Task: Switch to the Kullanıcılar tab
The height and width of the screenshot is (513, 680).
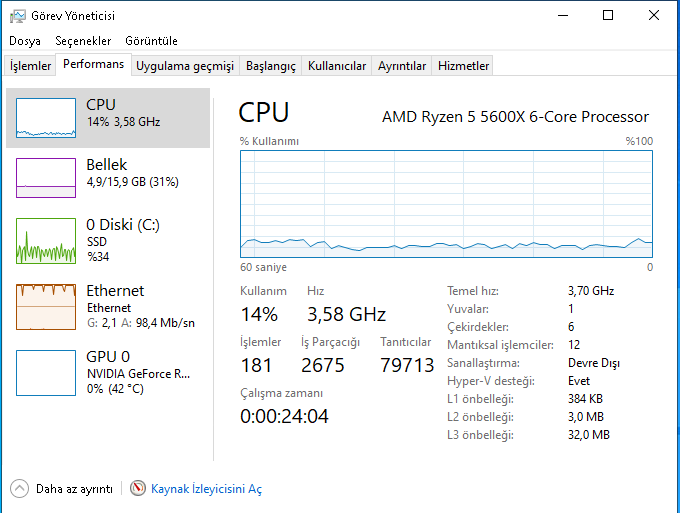Action: pyautogui.click(x=337, y=66)
